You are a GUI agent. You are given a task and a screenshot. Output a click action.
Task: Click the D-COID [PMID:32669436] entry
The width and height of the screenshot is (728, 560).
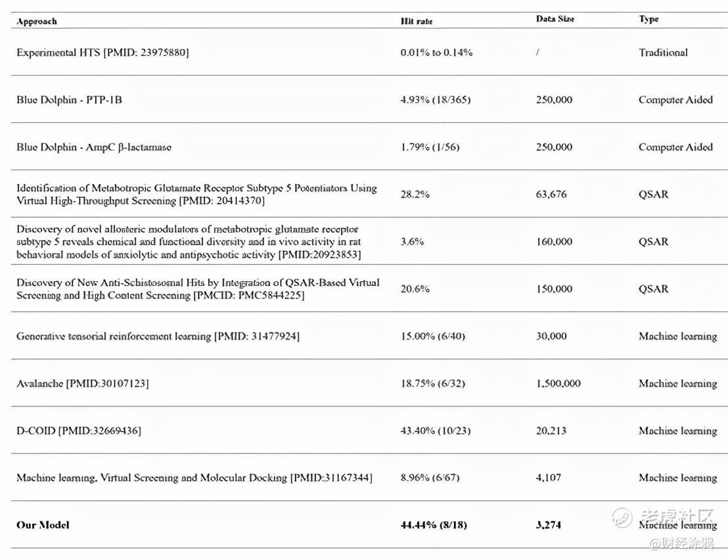(x=79, y=431)
